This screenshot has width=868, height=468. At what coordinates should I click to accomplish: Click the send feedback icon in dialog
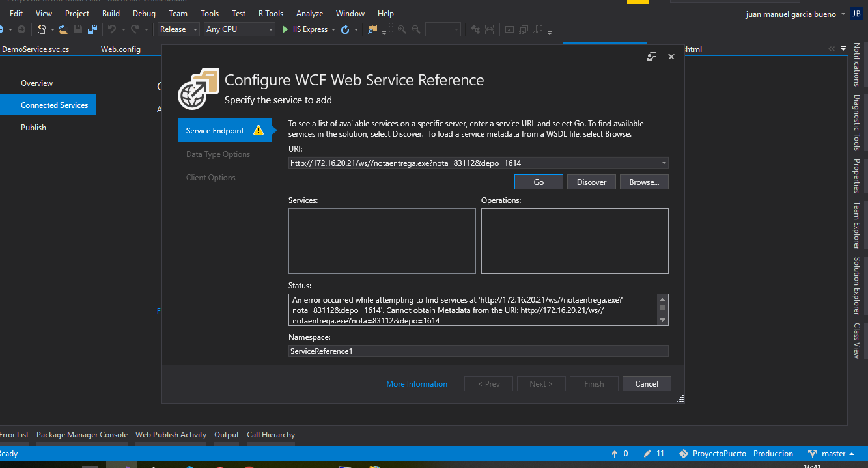[652, 57]
